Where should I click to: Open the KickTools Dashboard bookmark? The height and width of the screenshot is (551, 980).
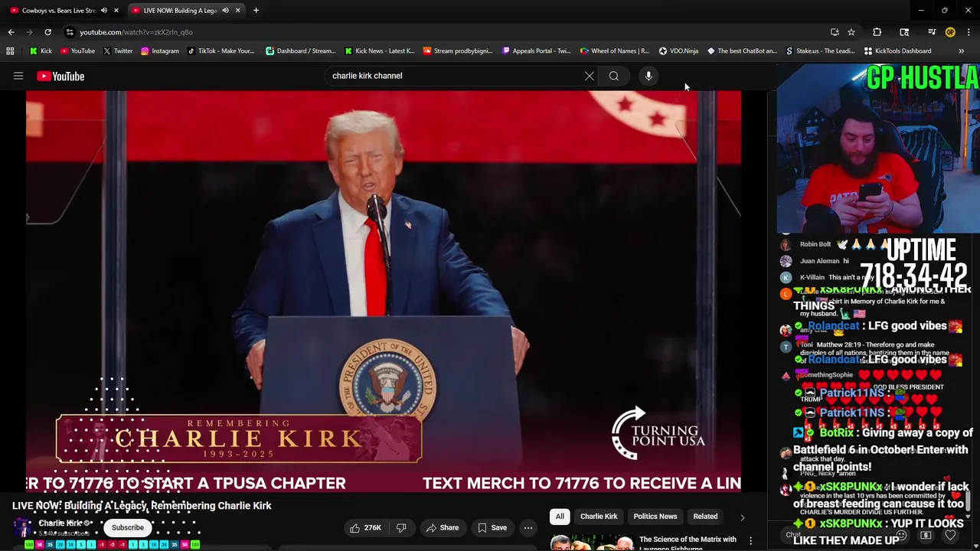(x=897, y=51)
